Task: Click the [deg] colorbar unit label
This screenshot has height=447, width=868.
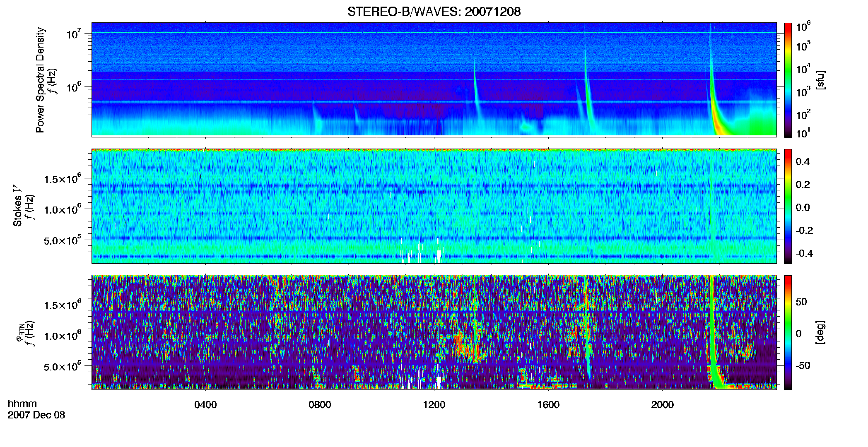Action: (820, 332)
